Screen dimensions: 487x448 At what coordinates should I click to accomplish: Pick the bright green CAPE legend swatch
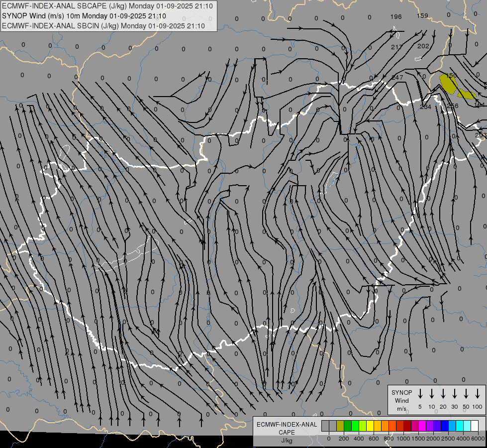[355, 426]
